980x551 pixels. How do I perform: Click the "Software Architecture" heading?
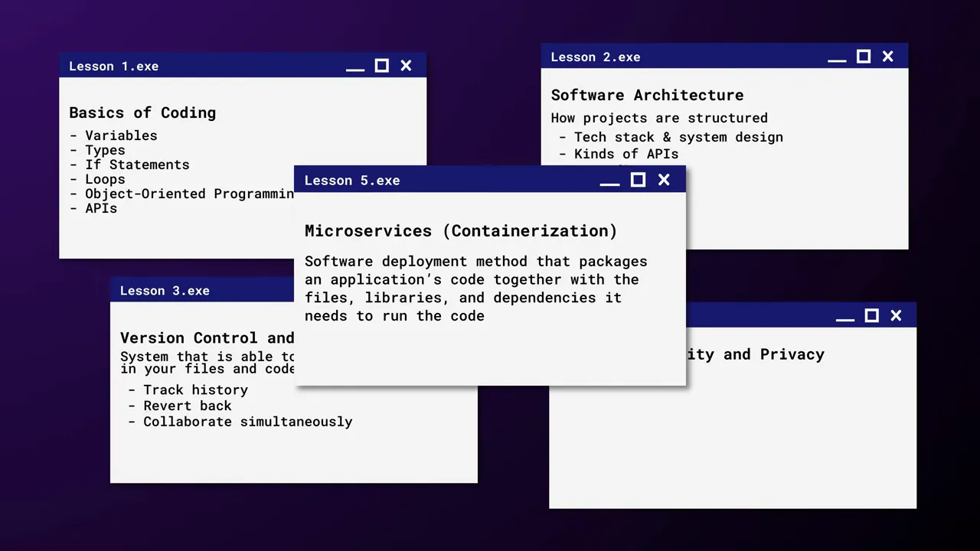point(648,95)
